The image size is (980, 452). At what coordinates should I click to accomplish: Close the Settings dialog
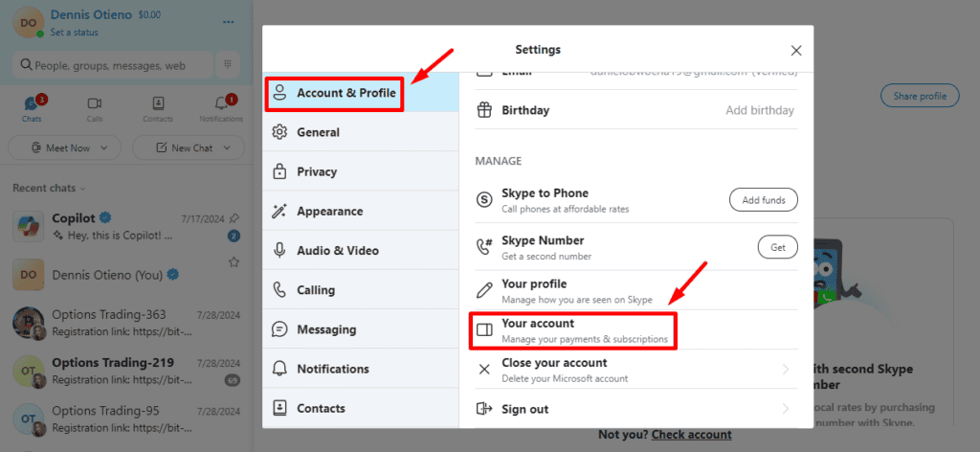(x=796, y=51)
